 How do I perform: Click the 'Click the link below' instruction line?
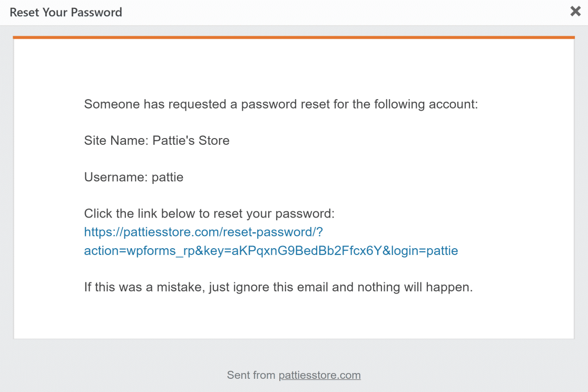coord(210,213)
